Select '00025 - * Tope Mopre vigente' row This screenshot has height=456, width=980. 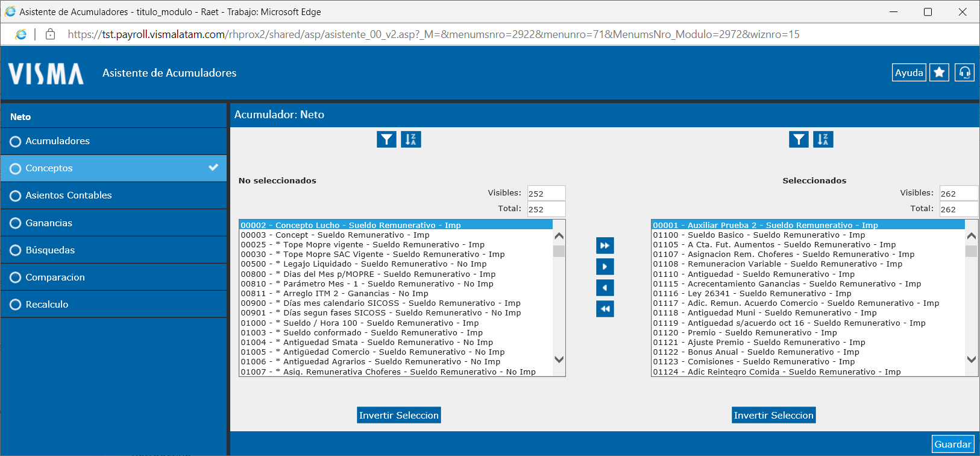point(396,244)
